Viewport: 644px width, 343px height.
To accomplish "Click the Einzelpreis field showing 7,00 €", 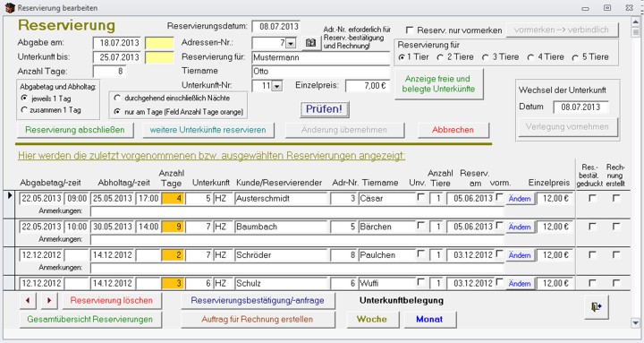I will (368, 86).
